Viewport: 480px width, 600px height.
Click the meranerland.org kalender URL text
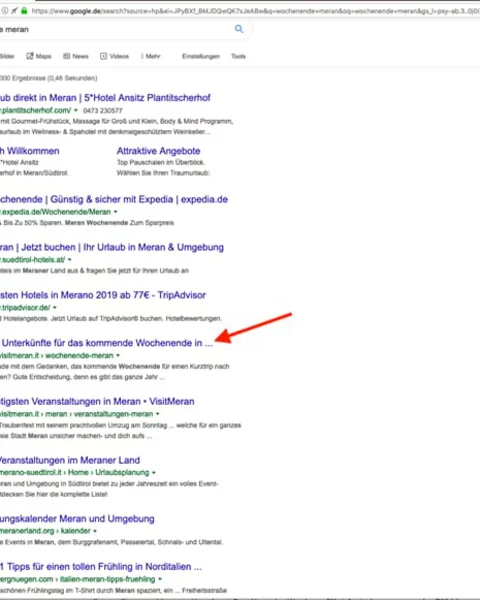45,531
